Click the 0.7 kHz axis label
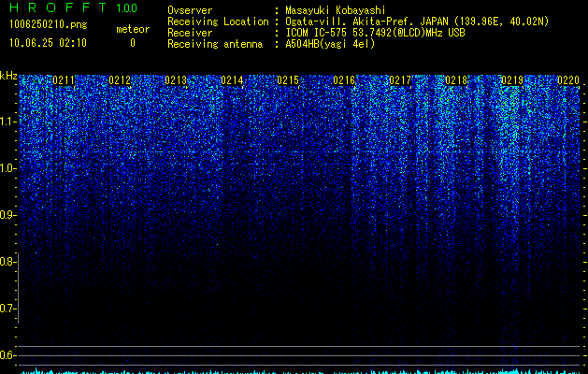The width and height of the screenshot is (588, 374). coord(7,309)
